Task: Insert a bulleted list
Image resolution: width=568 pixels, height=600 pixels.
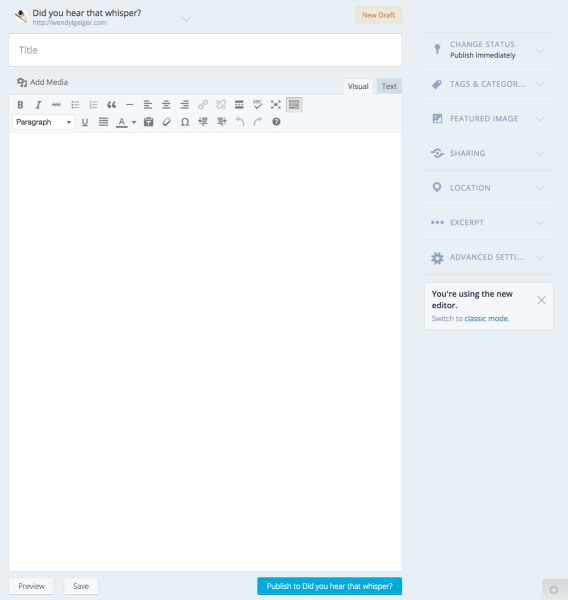Action: [75, 104]
